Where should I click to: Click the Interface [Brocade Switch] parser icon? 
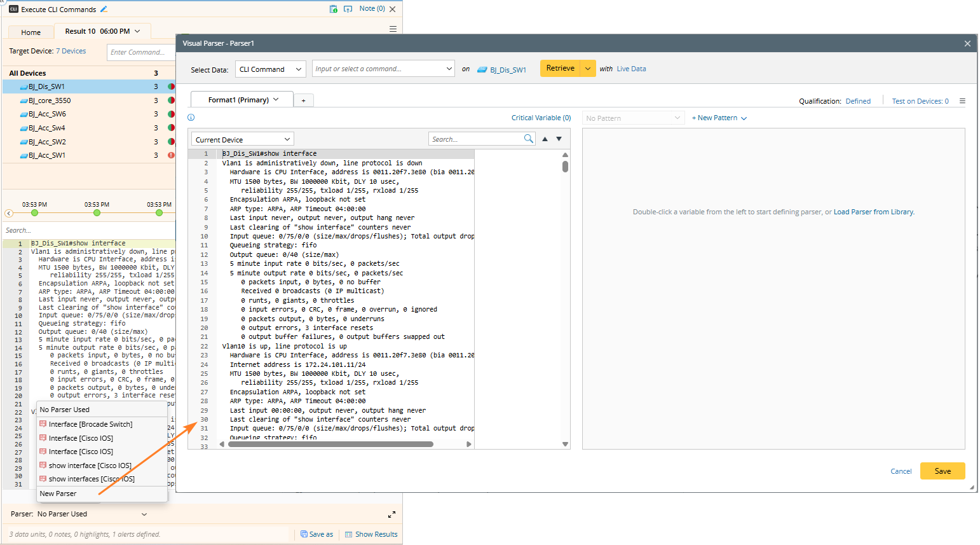pos(43,424)
